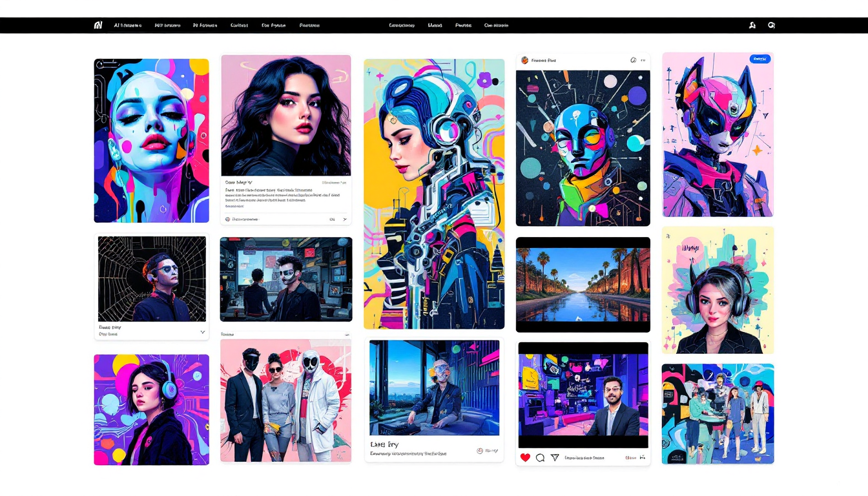The width and height of the screenshot is (868, 496).
Task: Select the second navigation bar menu item
Action: coord(167,25)
